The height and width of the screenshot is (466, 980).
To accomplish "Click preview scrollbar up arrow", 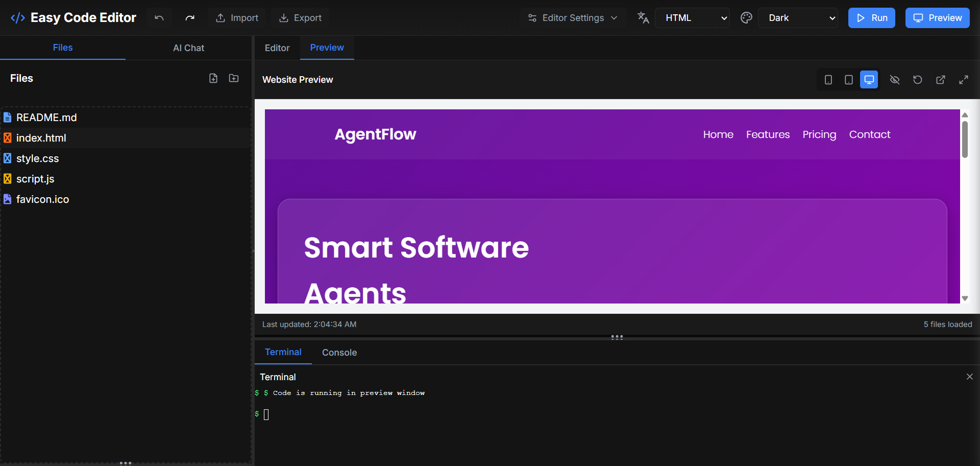I will coord(965,115).
